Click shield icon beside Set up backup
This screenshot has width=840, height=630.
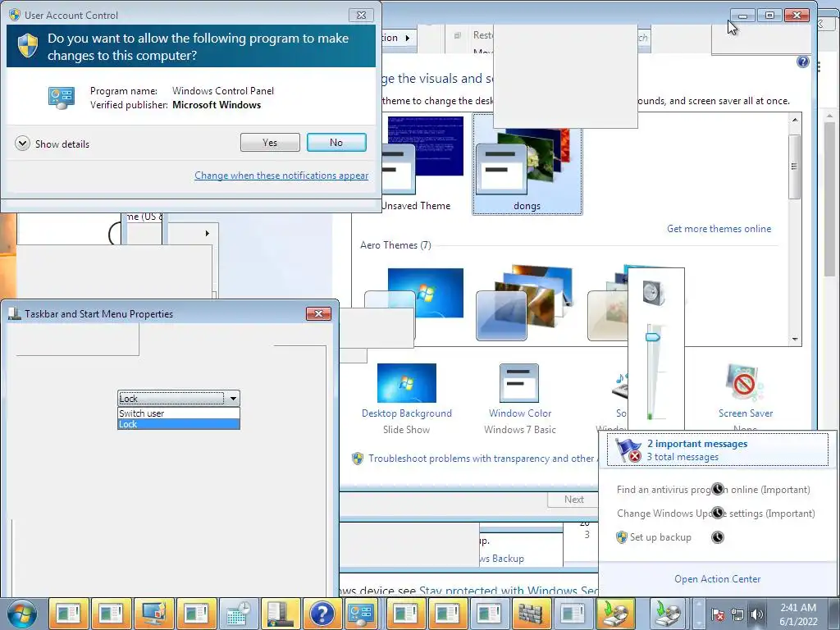point(622,537)
